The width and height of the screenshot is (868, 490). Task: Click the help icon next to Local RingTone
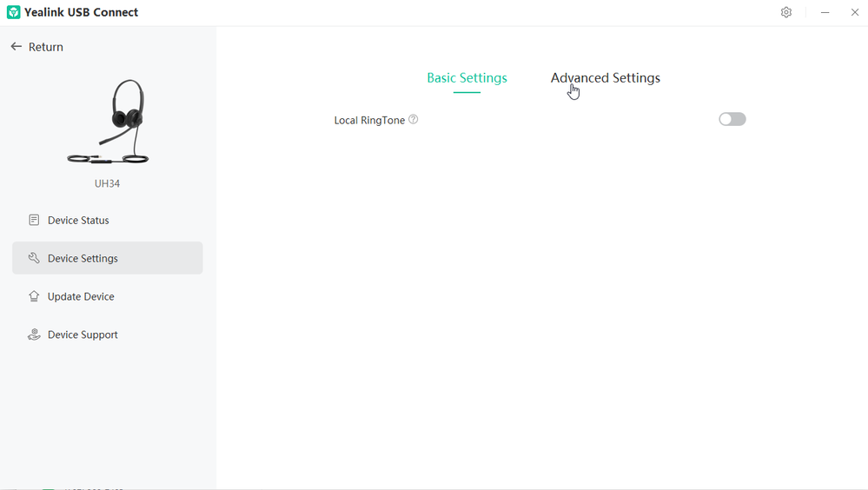[414, 120]
